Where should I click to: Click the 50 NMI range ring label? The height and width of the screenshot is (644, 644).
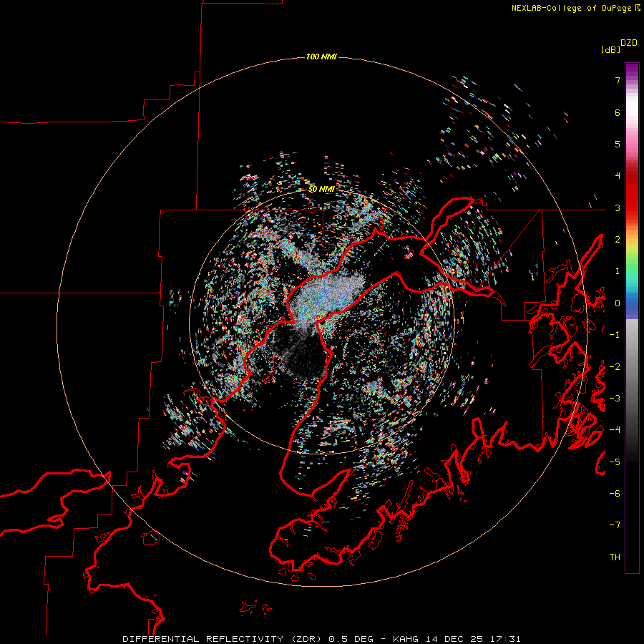tap(321, 190)
